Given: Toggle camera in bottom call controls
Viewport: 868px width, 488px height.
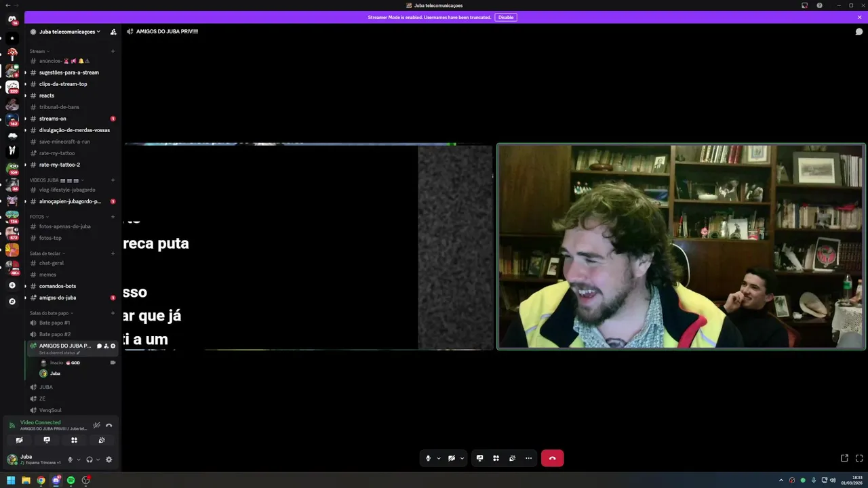Looking at the screenshot, I should point(452,458).
